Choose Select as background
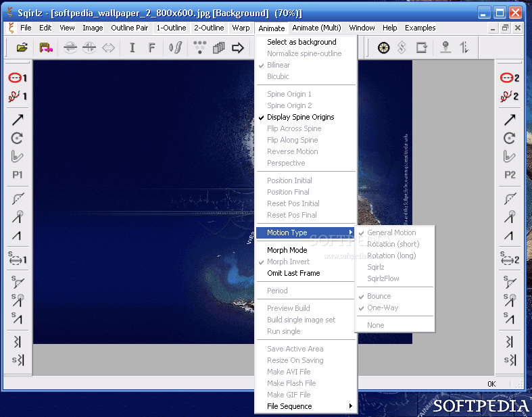This screenshot has width=532, height=417. coord(301,42)
